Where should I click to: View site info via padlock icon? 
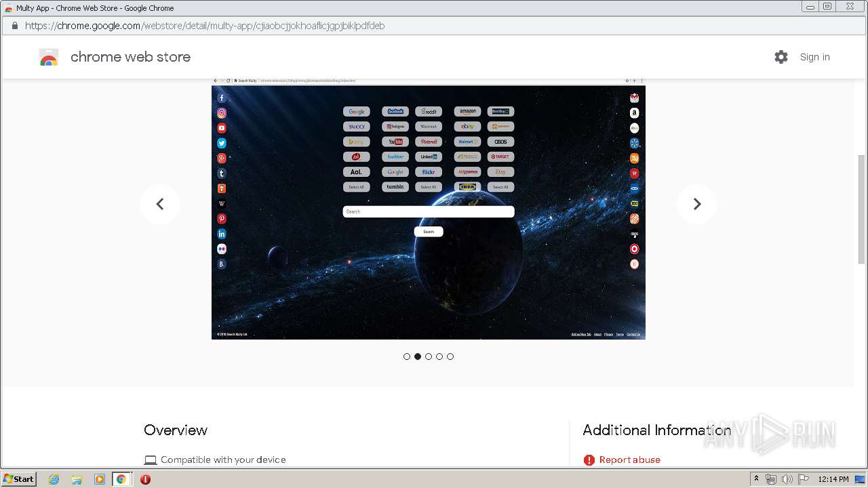pos(14,26)
